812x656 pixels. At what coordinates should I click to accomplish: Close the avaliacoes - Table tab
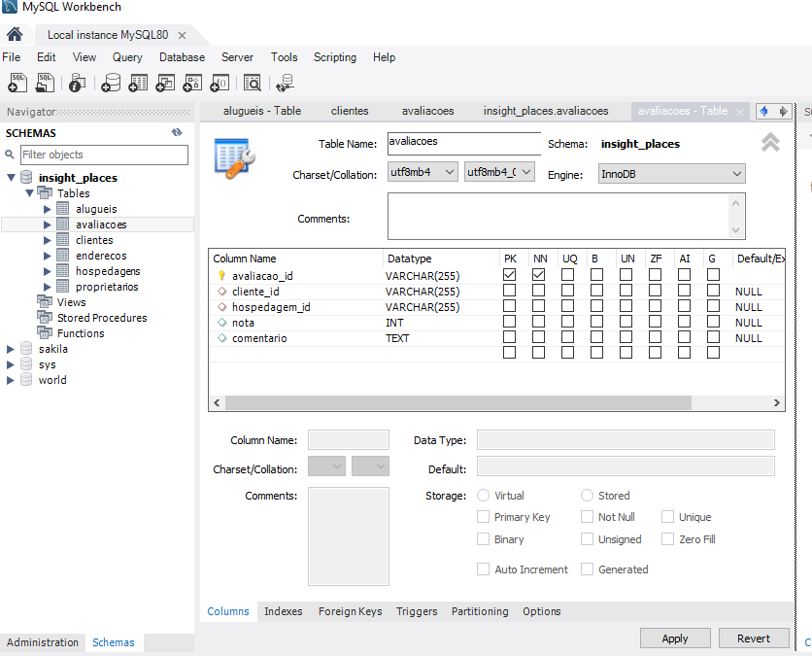point(739,112)
